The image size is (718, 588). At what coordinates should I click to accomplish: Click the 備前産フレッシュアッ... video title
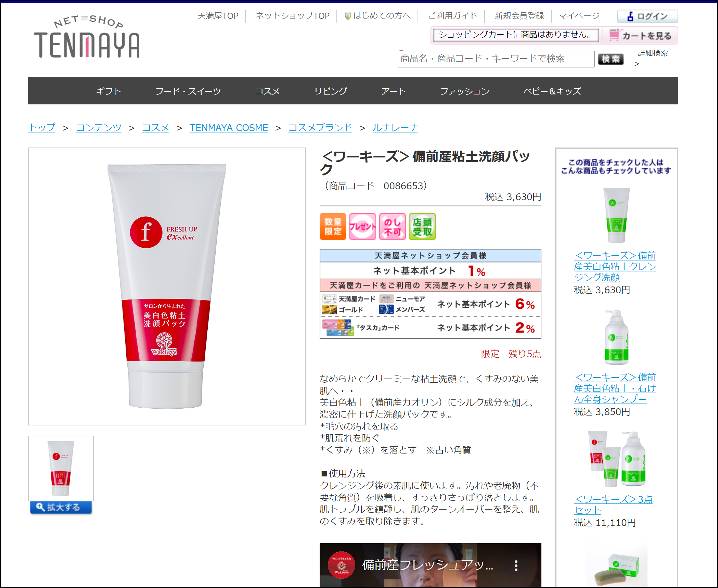pyautogui.click(x=428, y=565)
